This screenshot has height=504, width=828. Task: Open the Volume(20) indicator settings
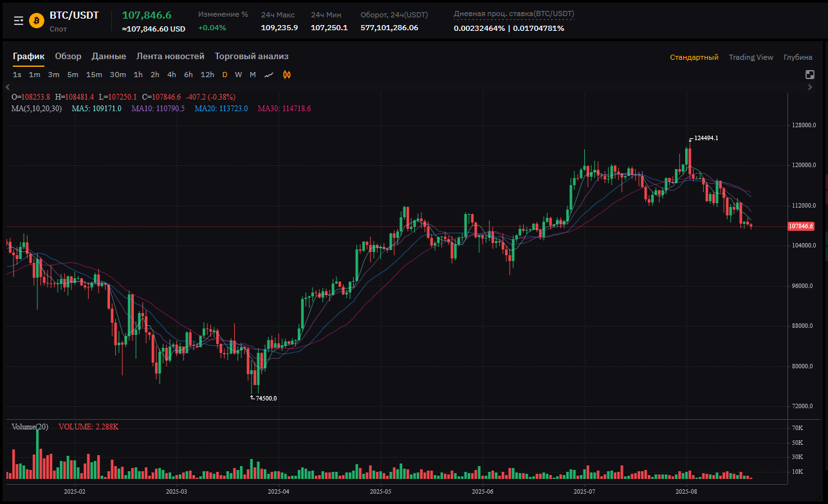pyautogui.click(x=30, y=427)
